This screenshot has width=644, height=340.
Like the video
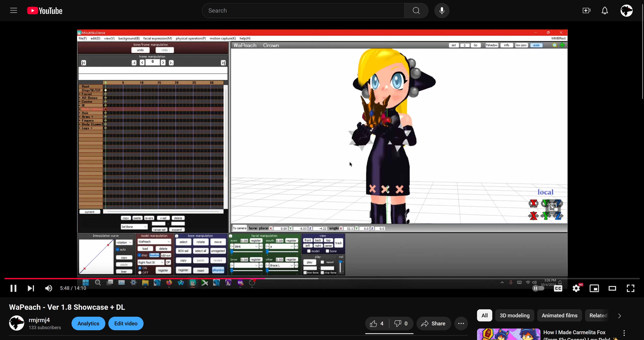point(377,323)
